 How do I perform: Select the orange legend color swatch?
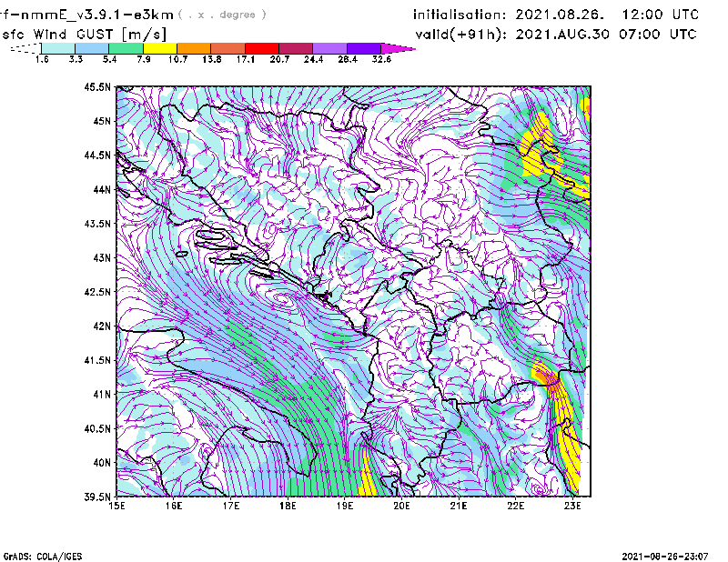[194, 48]
